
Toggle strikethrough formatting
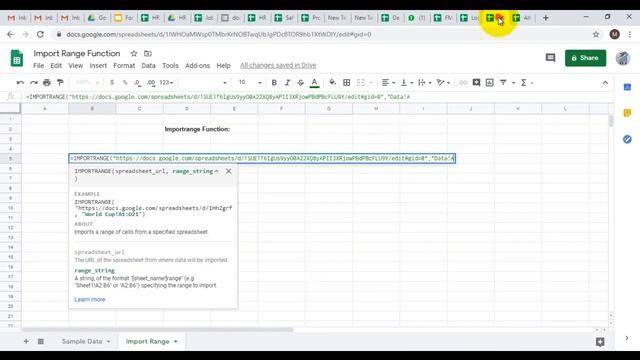(301, 82)
